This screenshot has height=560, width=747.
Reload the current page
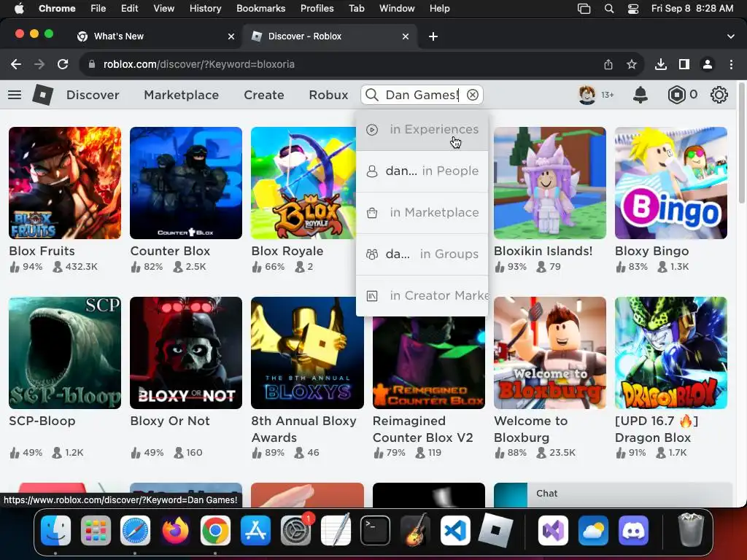click(63, 64)
